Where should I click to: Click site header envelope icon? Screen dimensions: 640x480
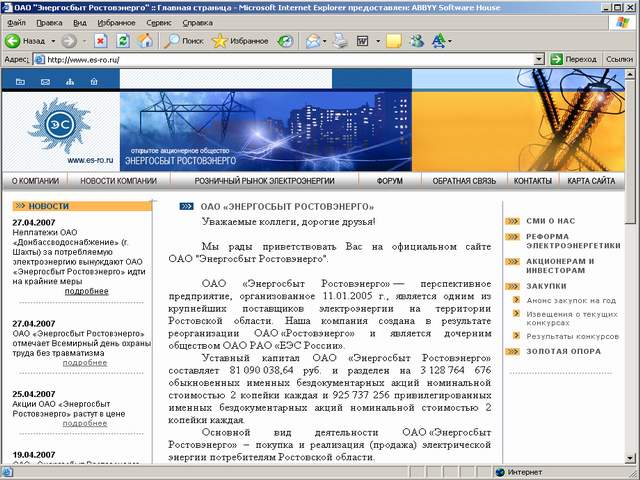pyautogui.click(x=45, y=82)
